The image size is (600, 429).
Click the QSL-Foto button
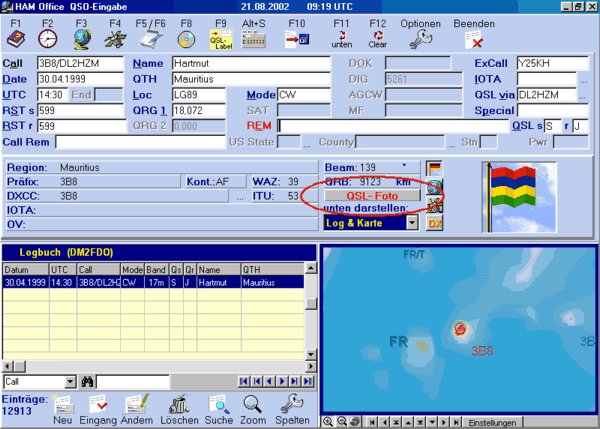coord(372,196)
